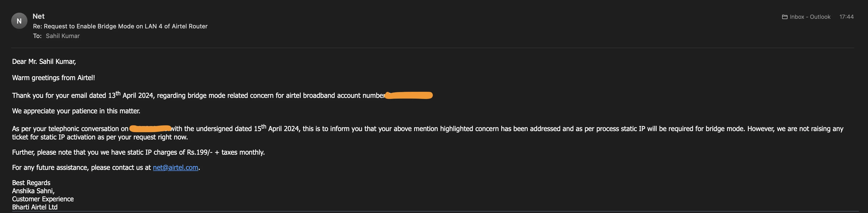The image size is (868, 213).
Task: Click the "To:" label in header
Action: pos(37,36)
